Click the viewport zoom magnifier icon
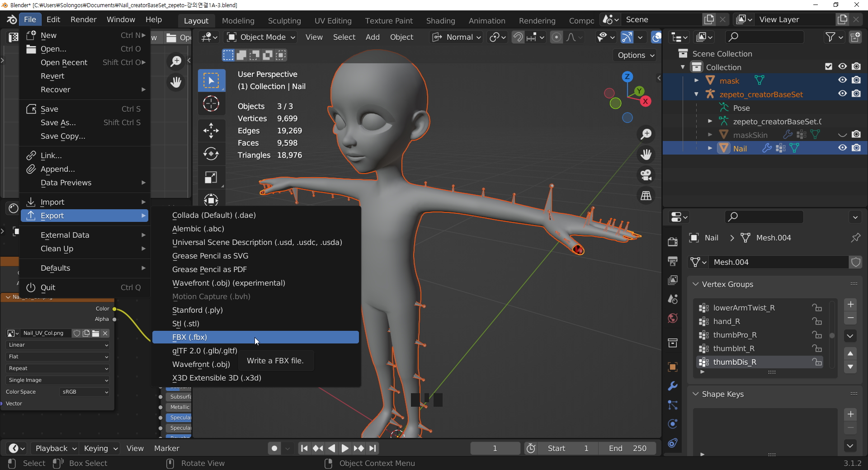 coord(646,134)
